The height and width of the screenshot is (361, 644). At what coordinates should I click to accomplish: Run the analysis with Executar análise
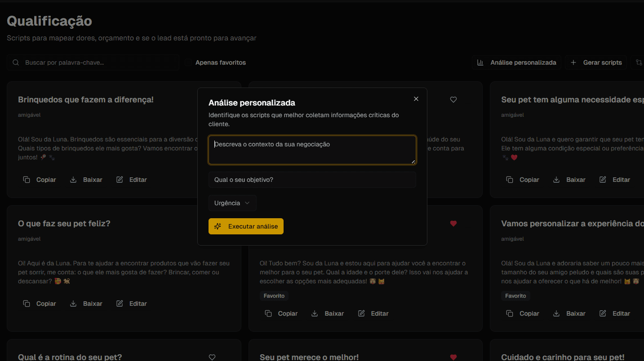[246, 226]
